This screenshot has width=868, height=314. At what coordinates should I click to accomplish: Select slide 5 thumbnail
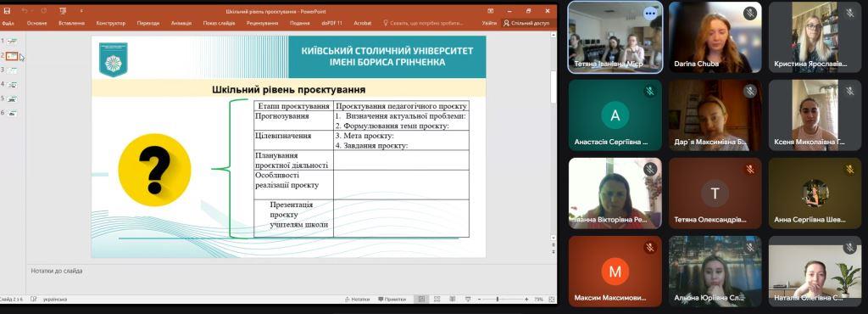coord(12,98)
